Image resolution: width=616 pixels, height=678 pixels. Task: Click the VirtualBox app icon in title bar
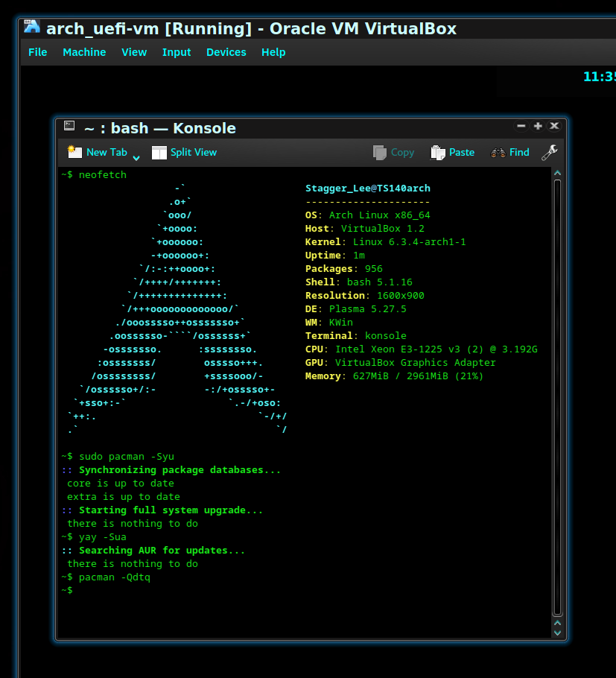coord(31,27)
